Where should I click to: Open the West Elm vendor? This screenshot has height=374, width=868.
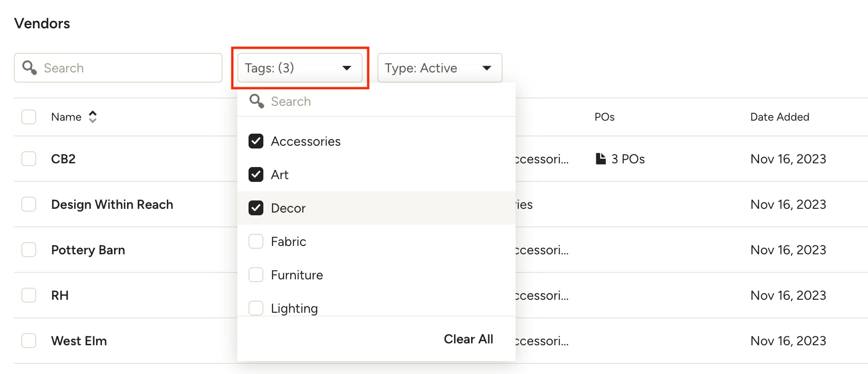79,341
